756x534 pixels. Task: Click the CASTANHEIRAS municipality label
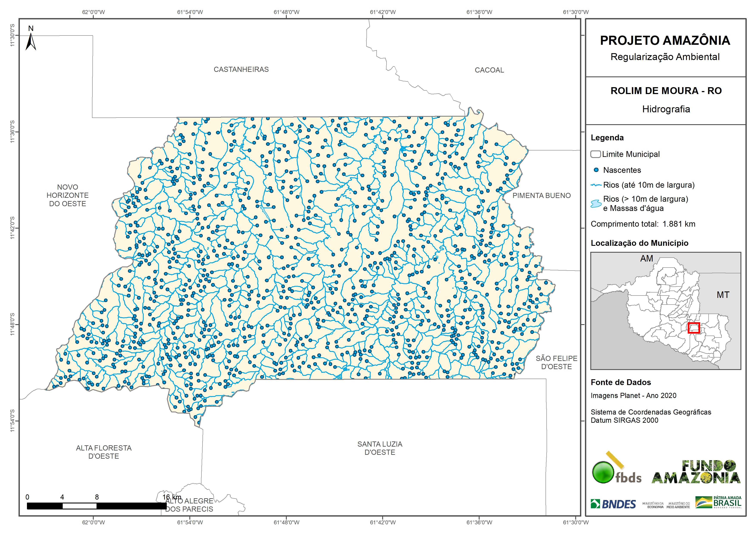click(x=241, y=70)
